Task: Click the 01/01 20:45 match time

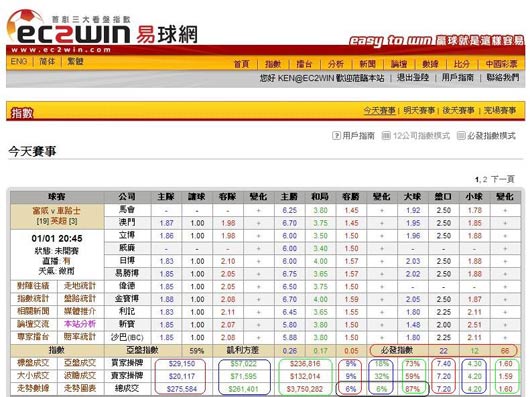Action: pos(57,239)
